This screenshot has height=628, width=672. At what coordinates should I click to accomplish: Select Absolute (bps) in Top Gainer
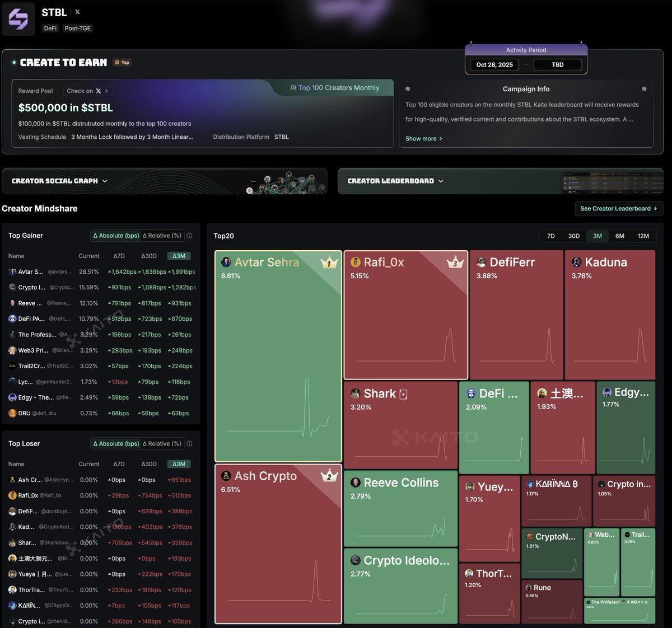pyautogui.click(x=116, y=236)
